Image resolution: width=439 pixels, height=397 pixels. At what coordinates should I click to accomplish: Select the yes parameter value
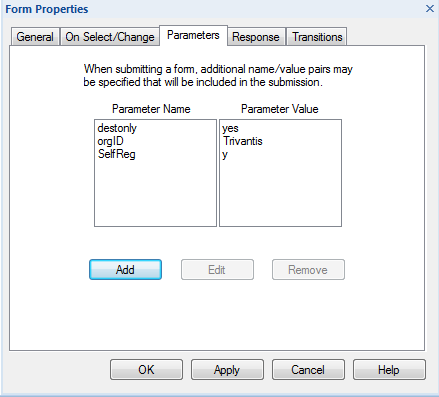click(230, 128)
